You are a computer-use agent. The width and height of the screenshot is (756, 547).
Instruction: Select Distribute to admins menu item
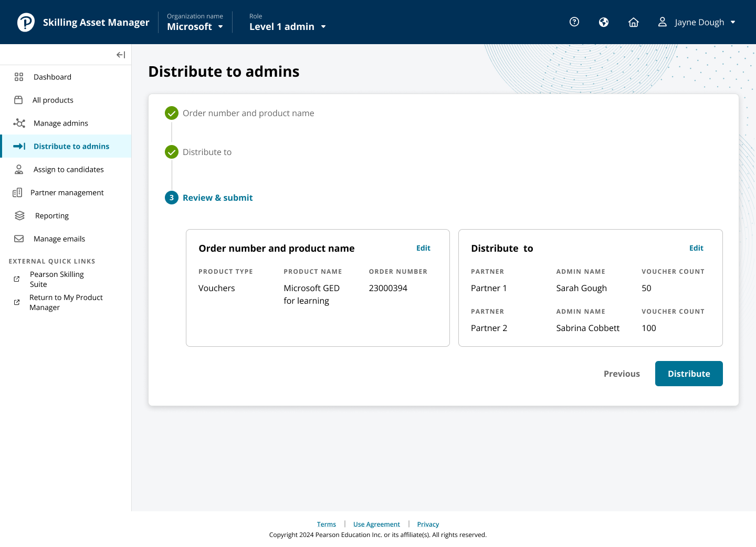66,146
